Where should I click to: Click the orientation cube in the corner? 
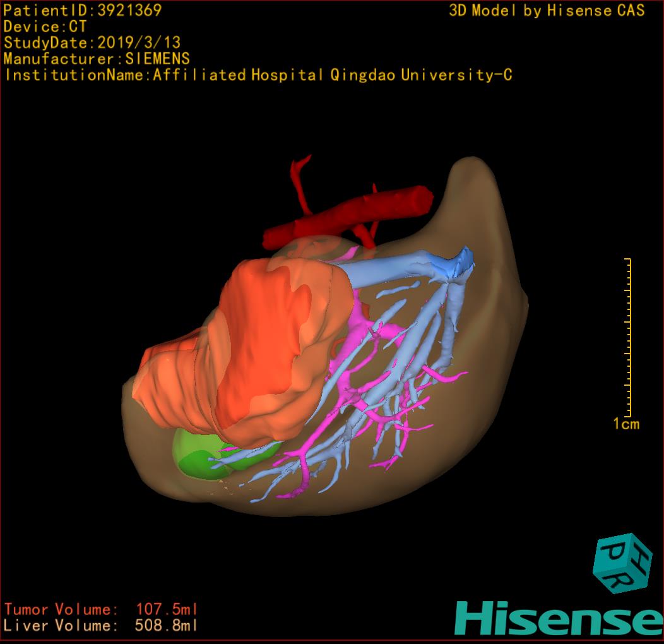(622, 563)
